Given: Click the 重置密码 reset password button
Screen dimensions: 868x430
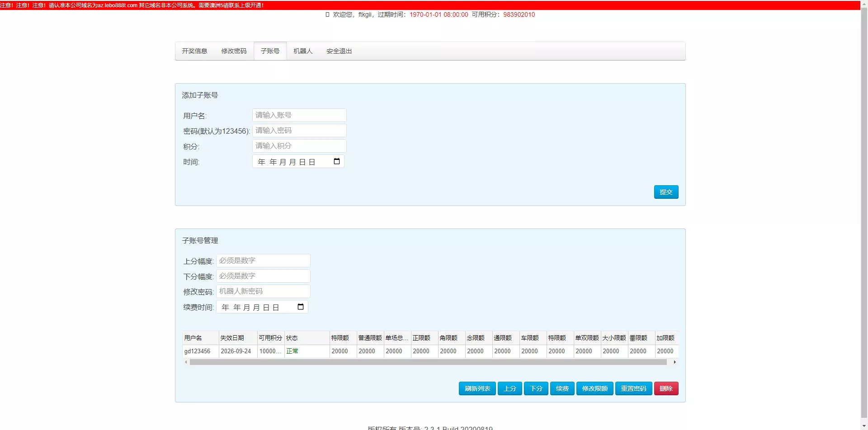Looking at the screenshot, I should (x=633, y=388).
